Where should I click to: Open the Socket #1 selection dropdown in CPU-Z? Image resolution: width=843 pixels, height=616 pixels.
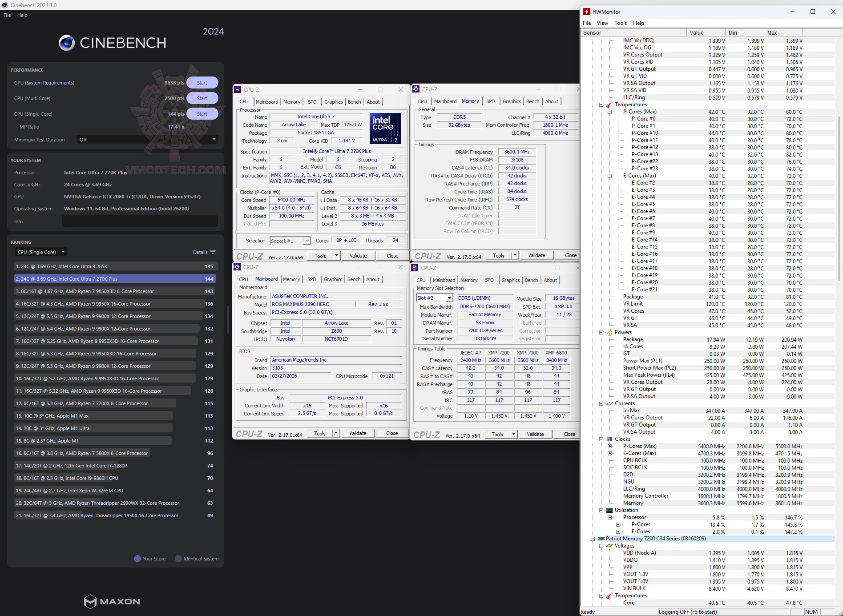(x=290, y=241)
